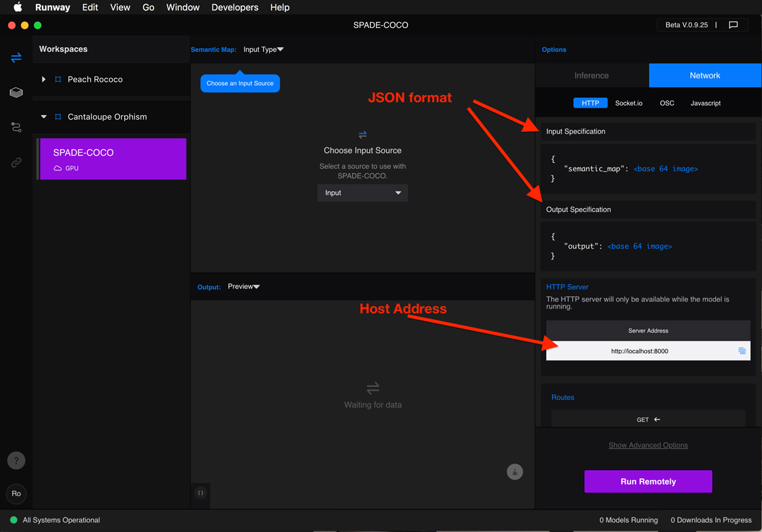762x532 pixels.
Task: Select the HTTP protocol option
Action: (x=590, y=103)
